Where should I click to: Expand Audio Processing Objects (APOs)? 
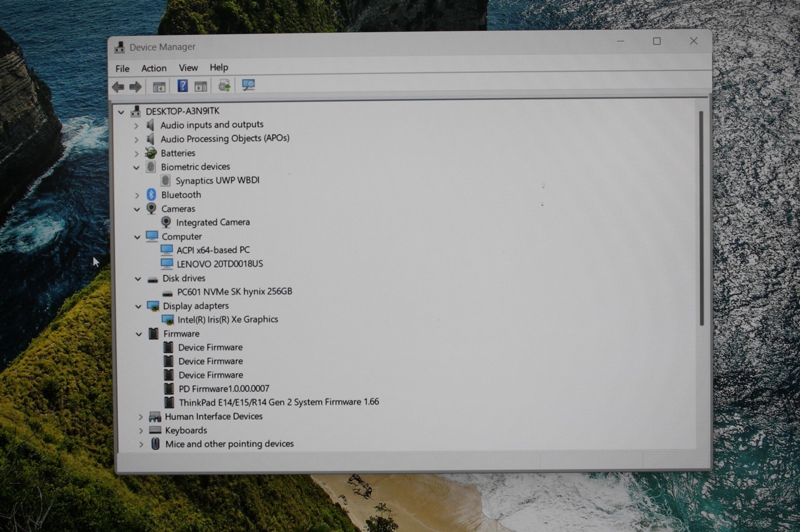(x=136, y=140)
